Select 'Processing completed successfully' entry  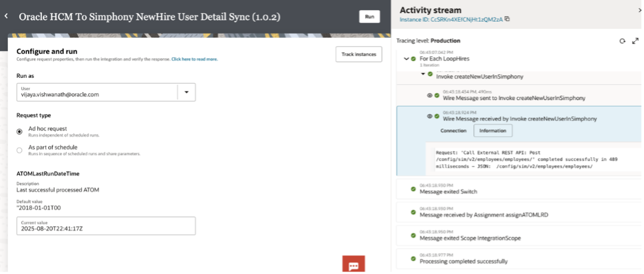click(519, 258)
